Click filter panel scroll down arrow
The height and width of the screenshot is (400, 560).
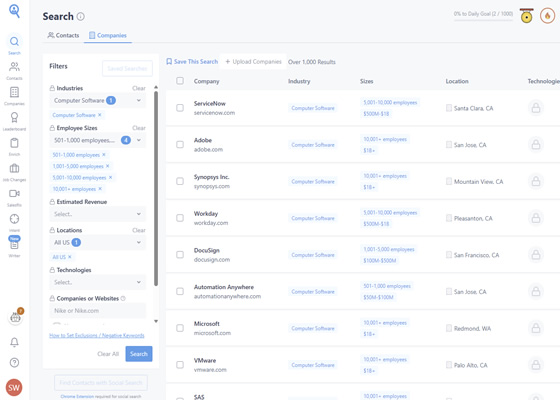(x=156, y=321)
